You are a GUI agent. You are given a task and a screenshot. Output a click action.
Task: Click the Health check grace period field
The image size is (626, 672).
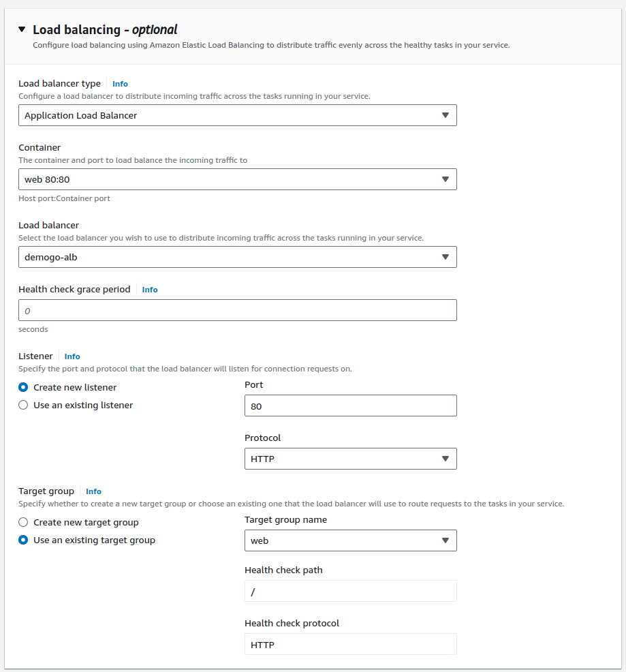pos(237,310)
